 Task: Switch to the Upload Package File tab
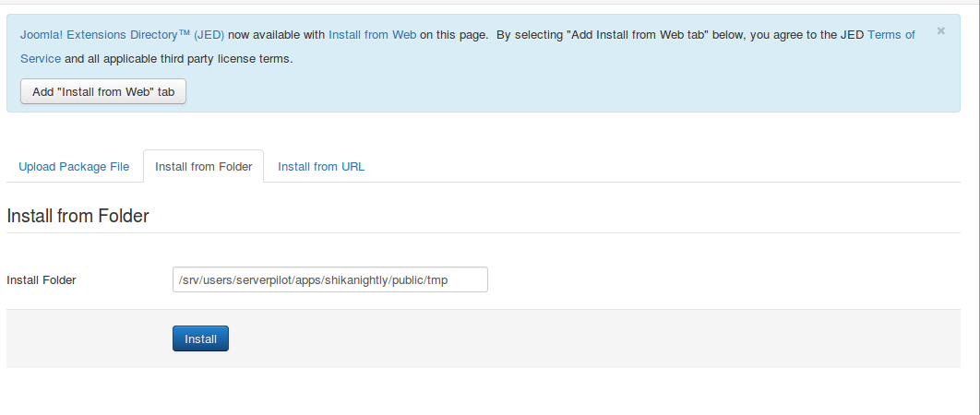click(x=74, y=167)
